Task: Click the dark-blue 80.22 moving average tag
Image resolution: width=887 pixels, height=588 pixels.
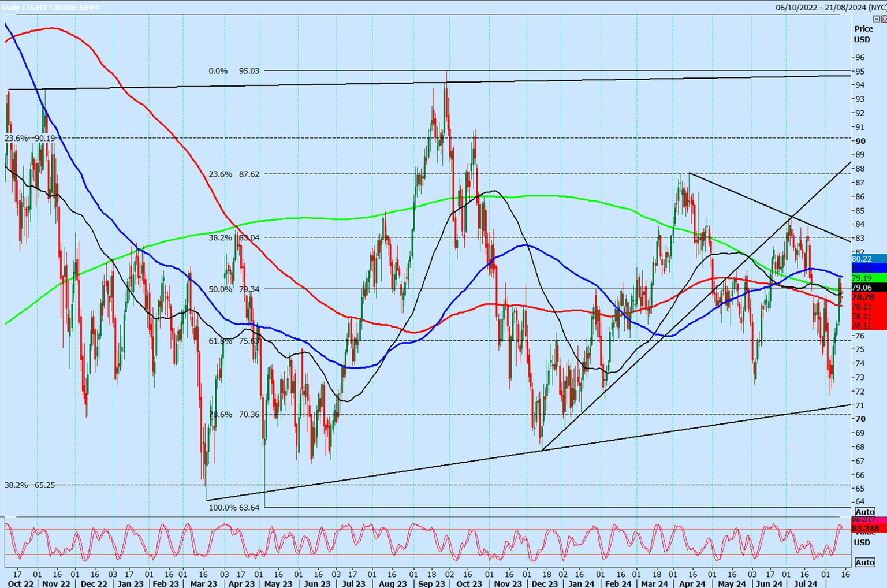Action: click(869, 269)
